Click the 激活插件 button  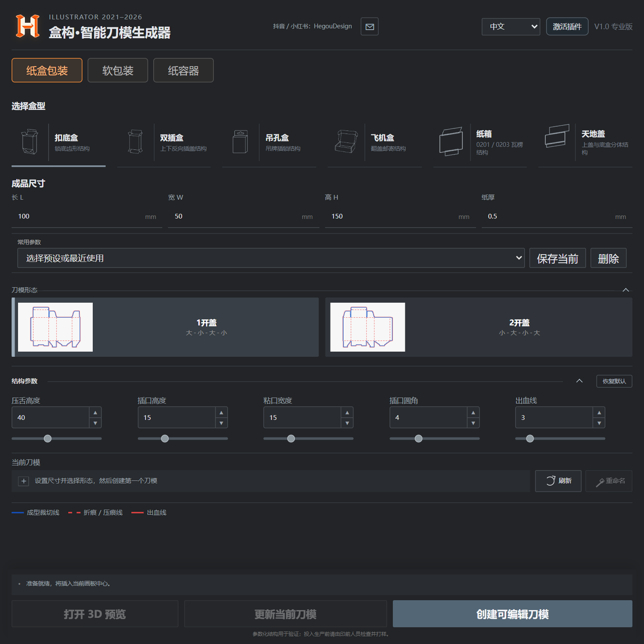[567, 27]
